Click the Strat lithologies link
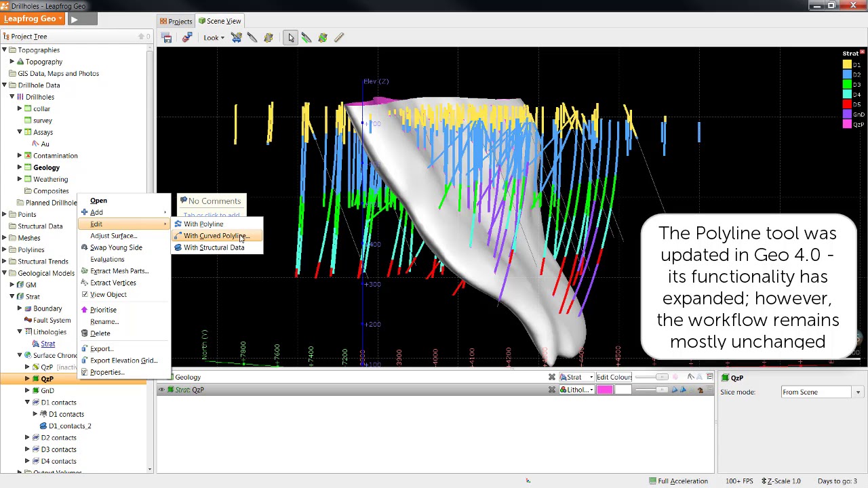 [47, 344]
